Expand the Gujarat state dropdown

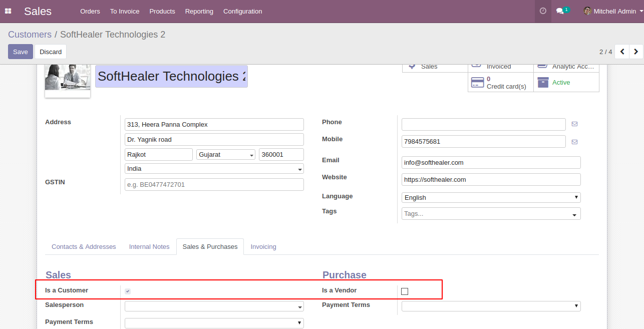coord(226,155)
